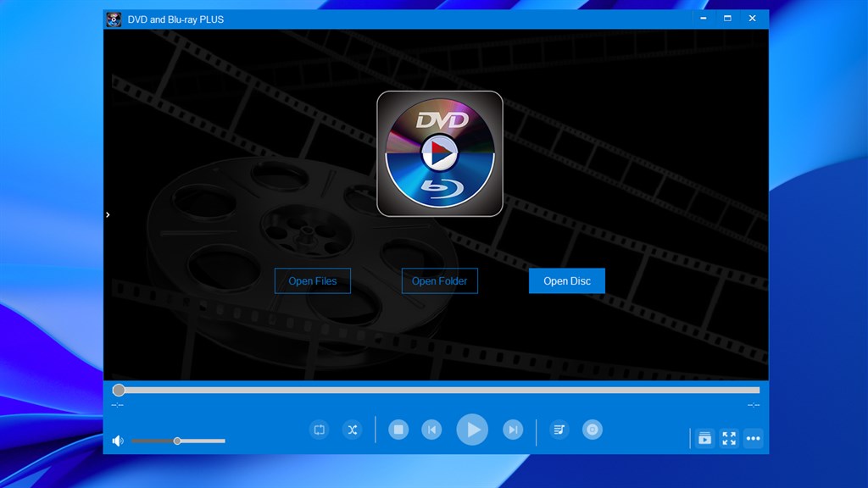Adjust the volume slider
Viewport: 868px width, 488px height.
[178, 441]
